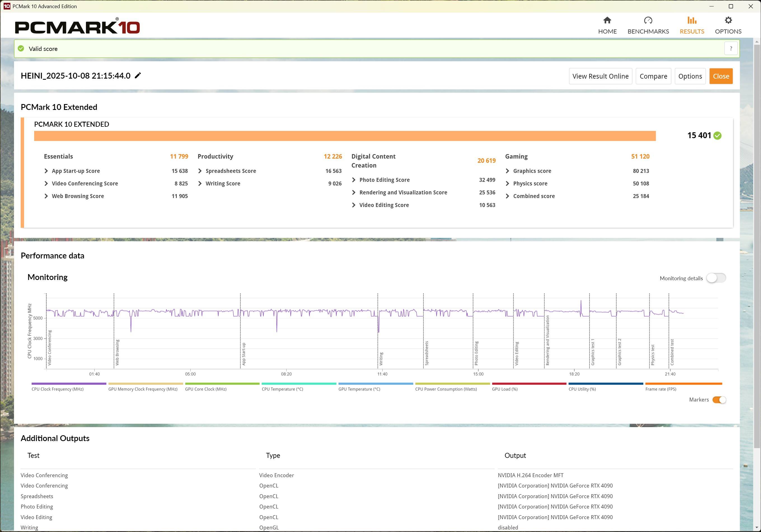
Task: Click the orange Close button
Action: [721, 76]
